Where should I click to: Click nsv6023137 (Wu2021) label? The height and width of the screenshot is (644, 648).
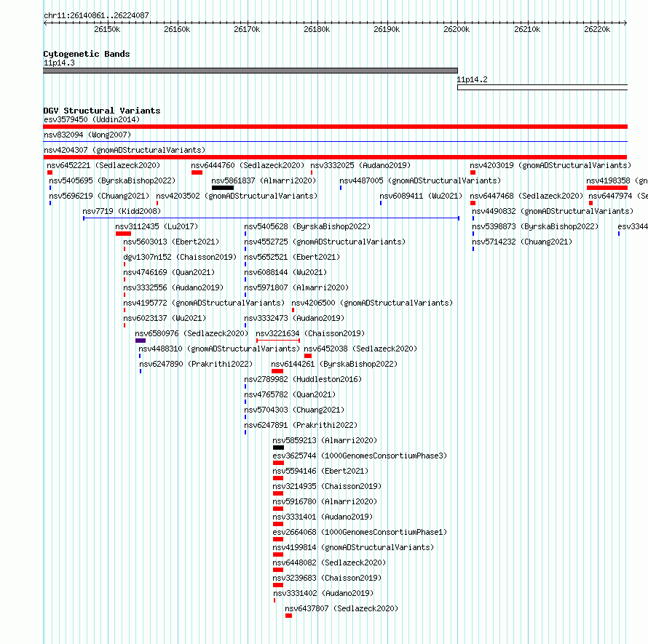tap(165, 318)
